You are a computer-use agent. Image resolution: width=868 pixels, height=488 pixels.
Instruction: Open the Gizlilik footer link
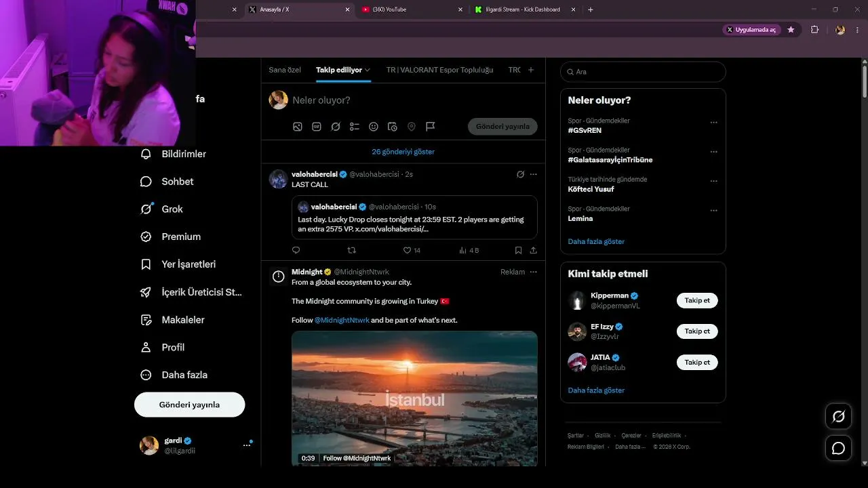[602, 436]
